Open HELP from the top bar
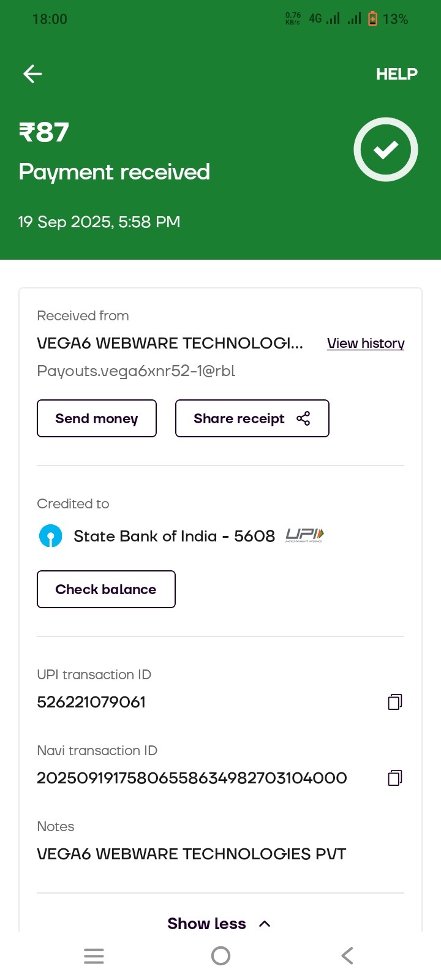The width and height of the screenshot is (441, 980). tap(396, 74)
